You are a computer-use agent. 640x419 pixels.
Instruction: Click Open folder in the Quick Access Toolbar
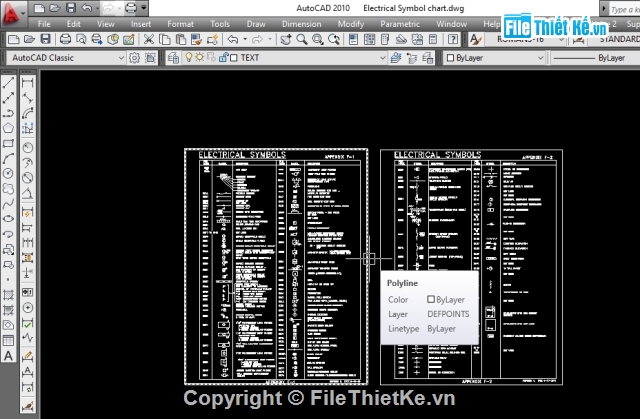(55, 8)
